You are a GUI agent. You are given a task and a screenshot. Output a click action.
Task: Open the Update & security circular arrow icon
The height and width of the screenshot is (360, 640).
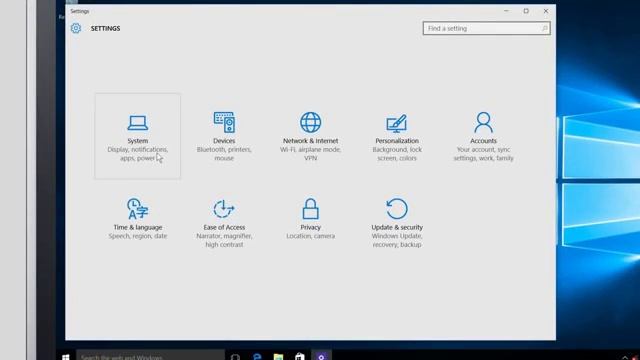pos(397,209)
